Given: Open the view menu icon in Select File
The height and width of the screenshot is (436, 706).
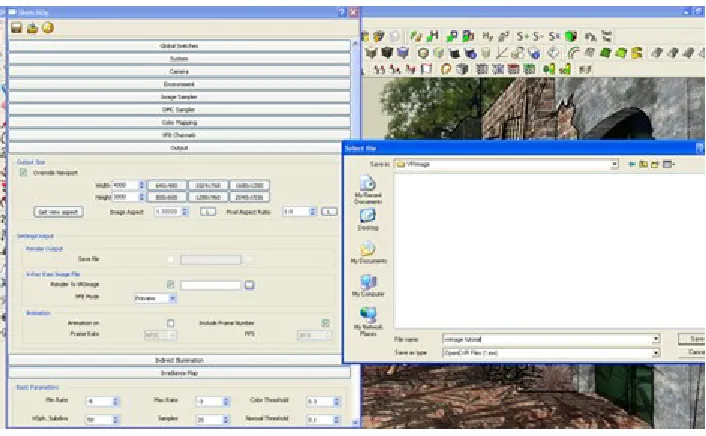Looking at the screenshot, I should (669, 164).
